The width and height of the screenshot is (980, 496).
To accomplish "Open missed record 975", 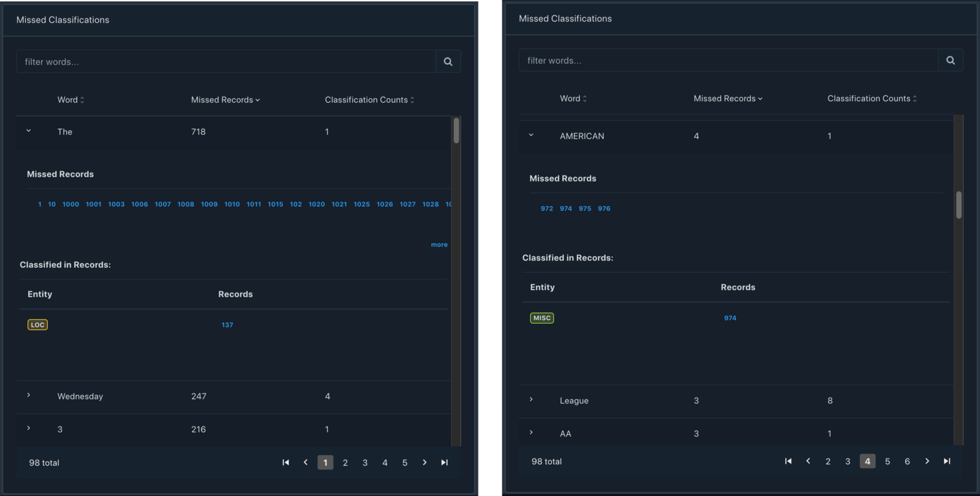I will coord(585,208).
